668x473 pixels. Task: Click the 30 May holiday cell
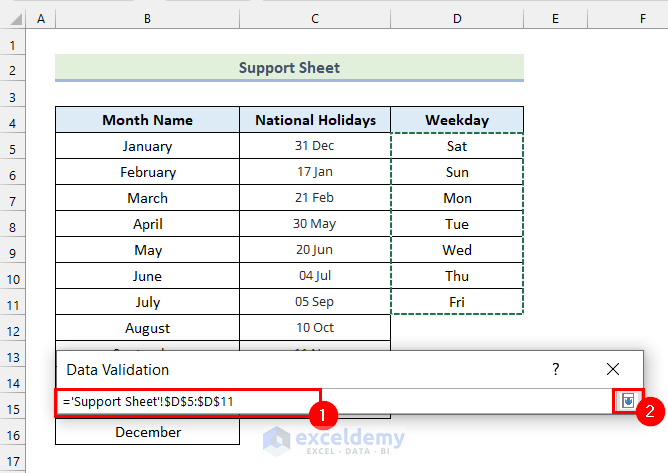[x=315, y=224]
